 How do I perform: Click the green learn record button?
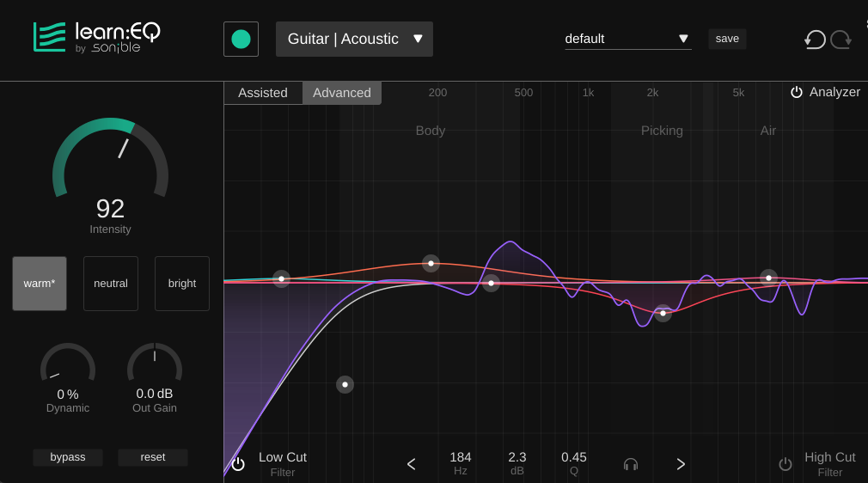coord(241,40)
